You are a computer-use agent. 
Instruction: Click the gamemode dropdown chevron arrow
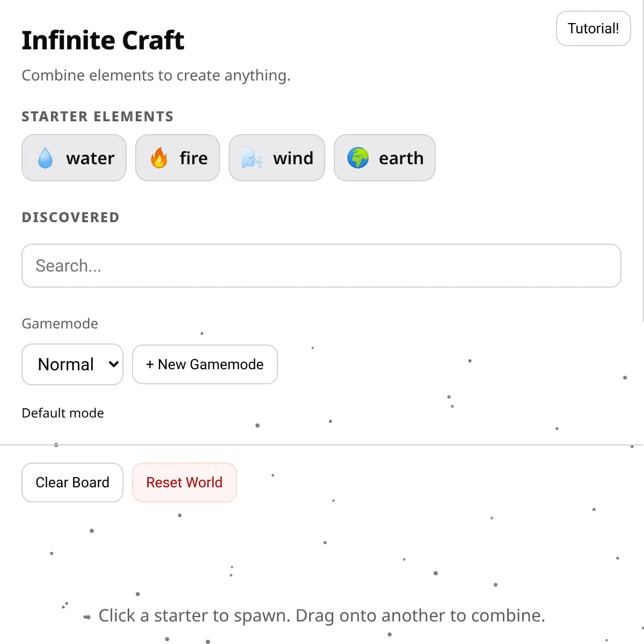(x=113, y=364)
